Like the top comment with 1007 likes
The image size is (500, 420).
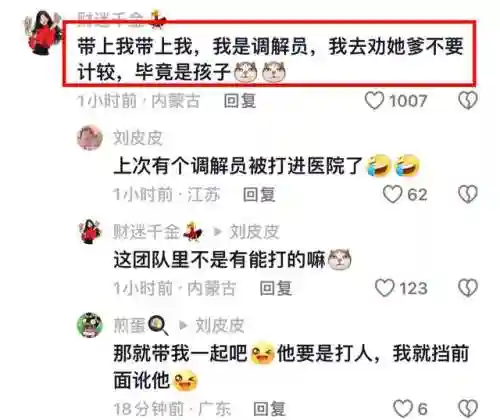coord(374,100)
